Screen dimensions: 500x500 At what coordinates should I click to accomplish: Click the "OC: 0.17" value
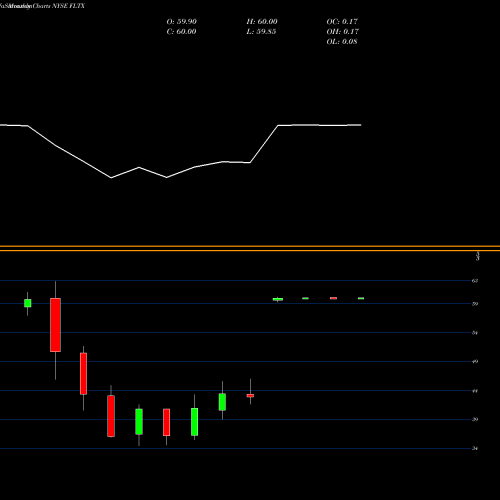point(342,21)
